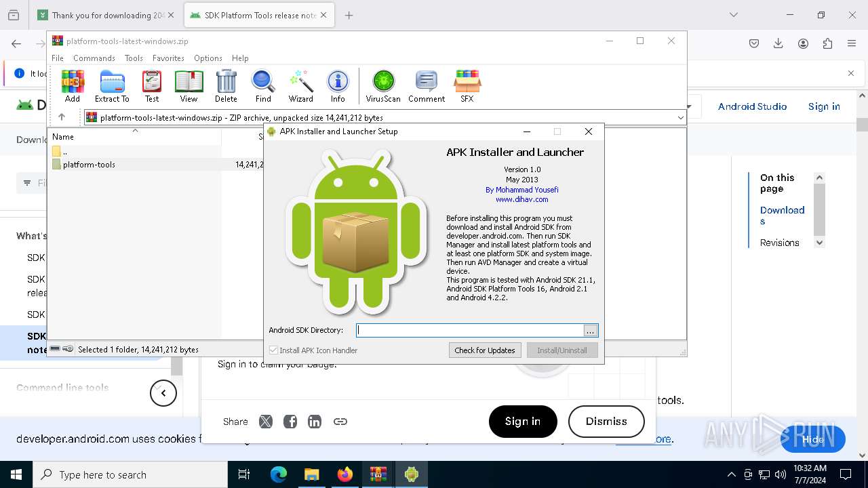Viewport: 868px width, 488px height.
Task: Open Task View on taskbar
Action: [244, 474]
